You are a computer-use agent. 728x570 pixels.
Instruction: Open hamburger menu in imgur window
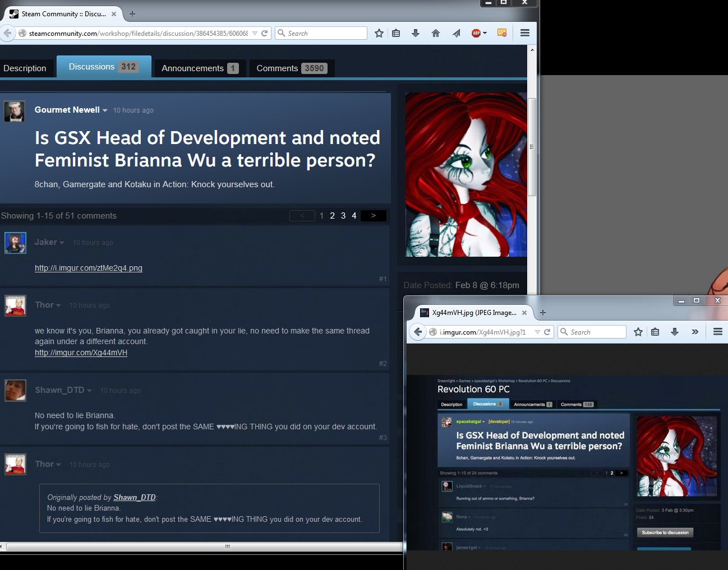click(x=717, y=332)
